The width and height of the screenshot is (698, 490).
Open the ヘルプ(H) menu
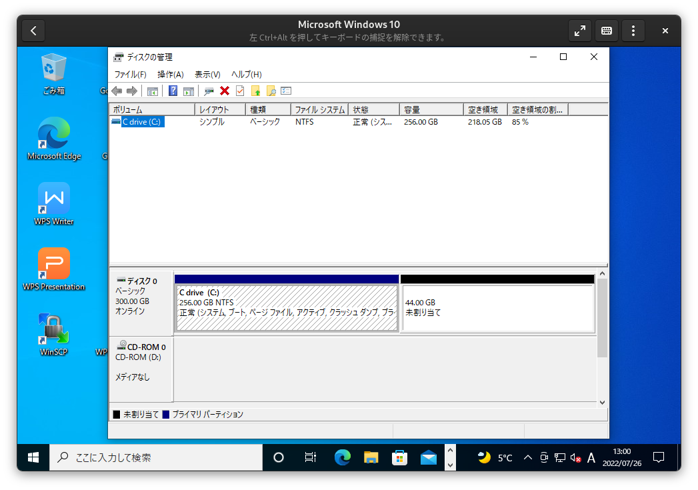coord(247,74)
